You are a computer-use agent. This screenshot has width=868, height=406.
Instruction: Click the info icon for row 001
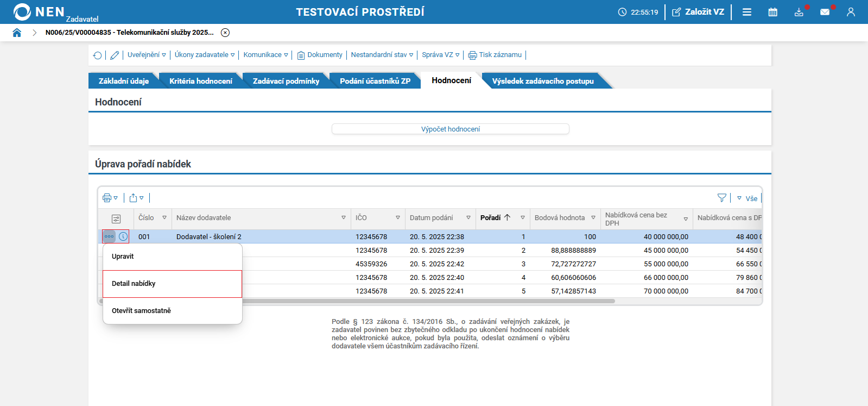[x=123, y=236]
